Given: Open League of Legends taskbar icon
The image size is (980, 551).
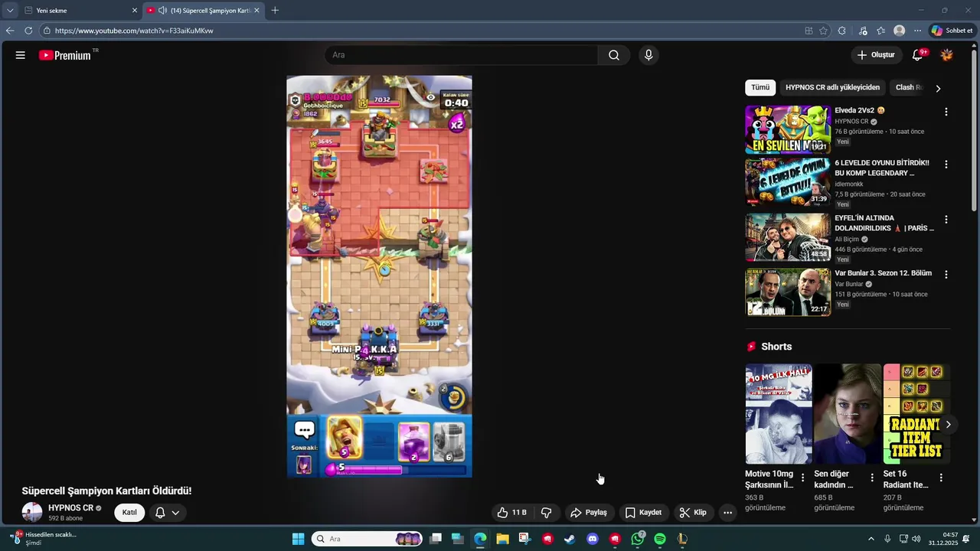Looking at the screenshot, I should pos(682,539).
